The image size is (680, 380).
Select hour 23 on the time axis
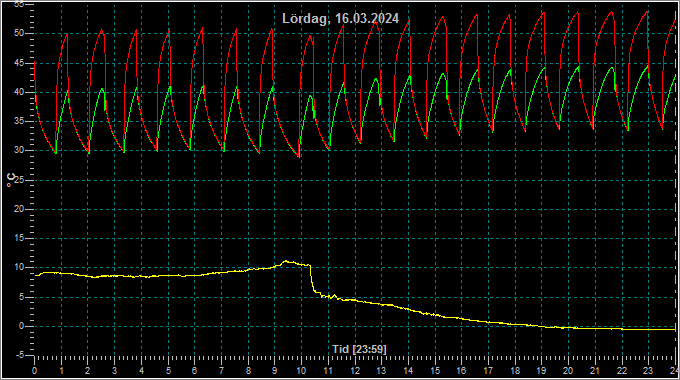[647, 371]
